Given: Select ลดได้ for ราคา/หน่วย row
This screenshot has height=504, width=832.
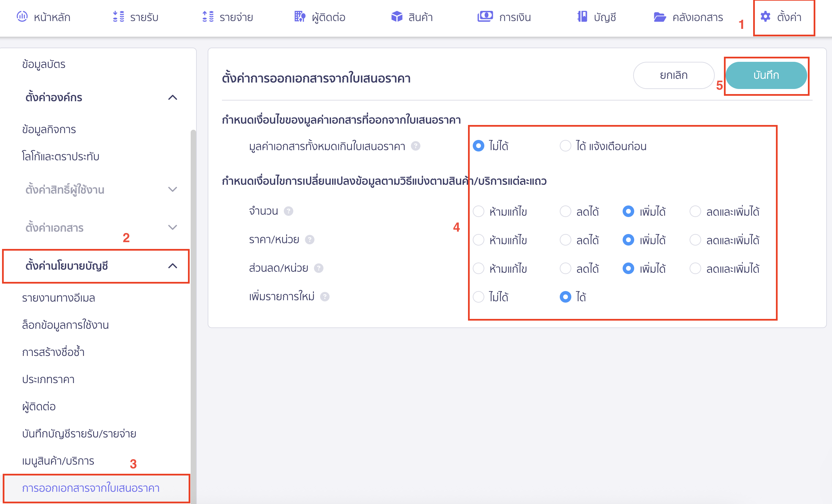Looking at the screenshot, I should click(565, 240).
